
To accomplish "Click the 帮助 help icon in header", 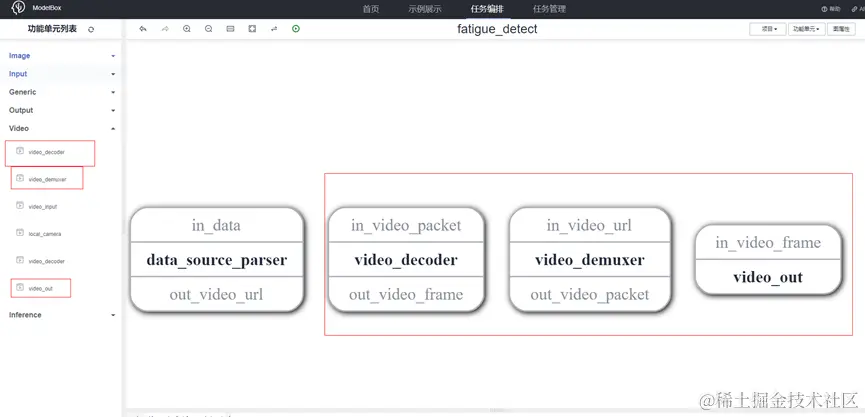I will (x=824, y=9).
